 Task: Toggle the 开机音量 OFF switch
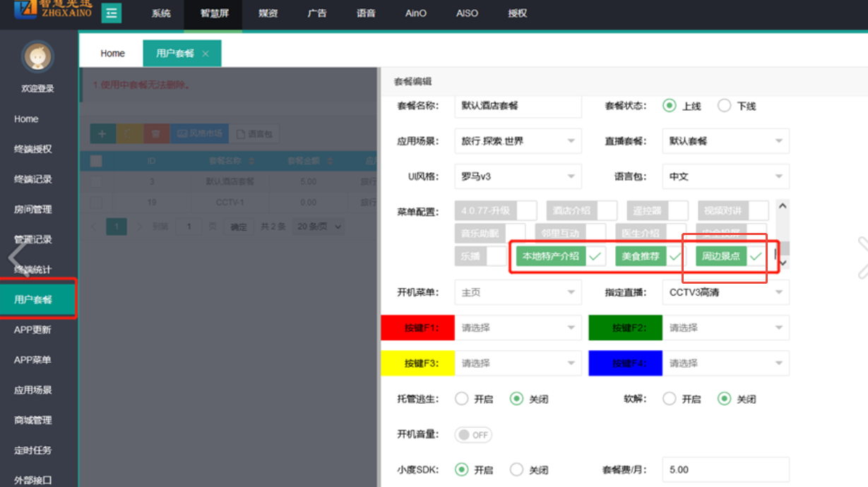pos(473,435)
